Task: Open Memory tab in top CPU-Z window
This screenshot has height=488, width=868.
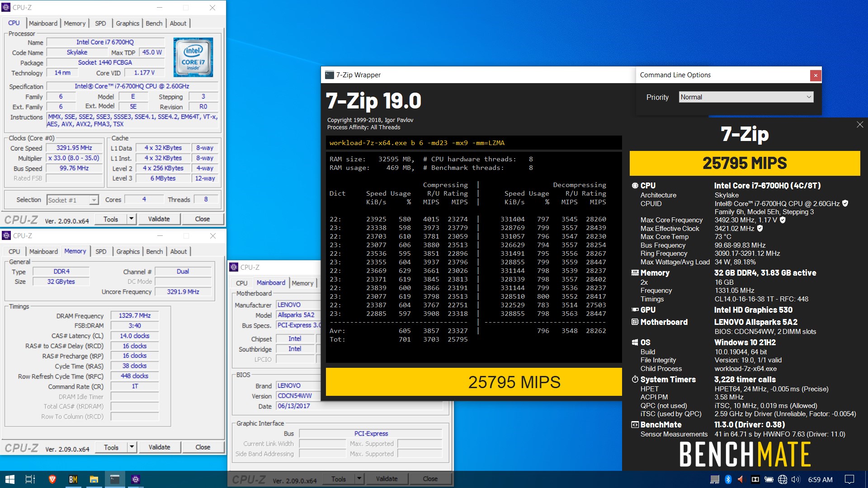Action: click(75, 23)
